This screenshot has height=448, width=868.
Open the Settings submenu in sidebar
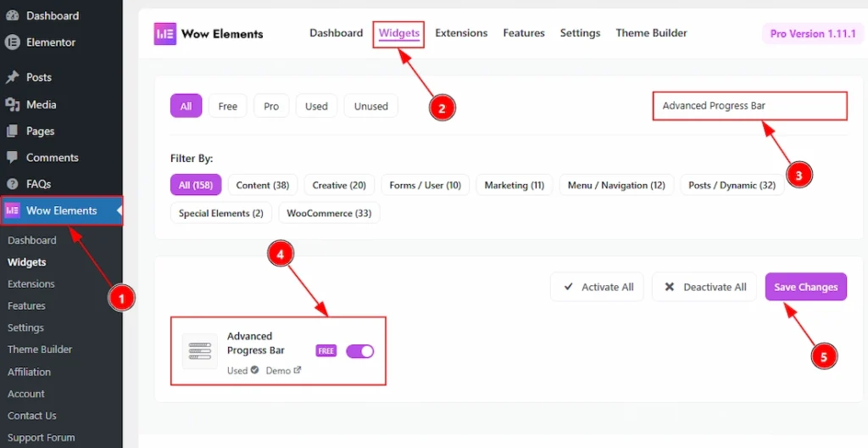click(x=25, y=328)
